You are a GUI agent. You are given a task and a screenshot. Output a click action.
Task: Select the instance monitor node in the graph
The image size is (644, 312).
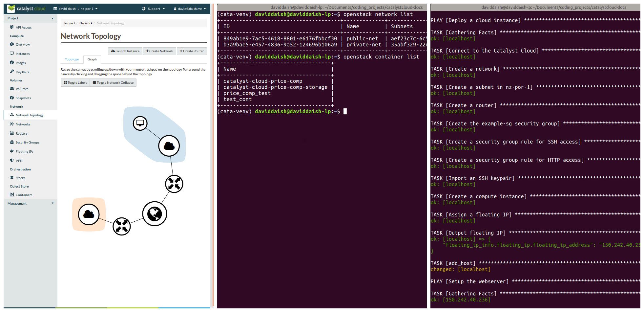140,123
